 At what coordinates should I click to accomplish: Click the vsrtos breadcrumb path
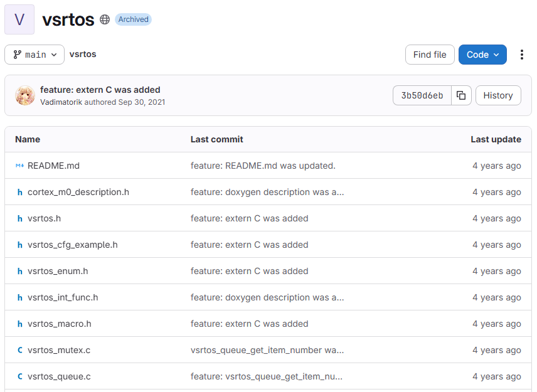pyautogui.click(x=83, y=54)
